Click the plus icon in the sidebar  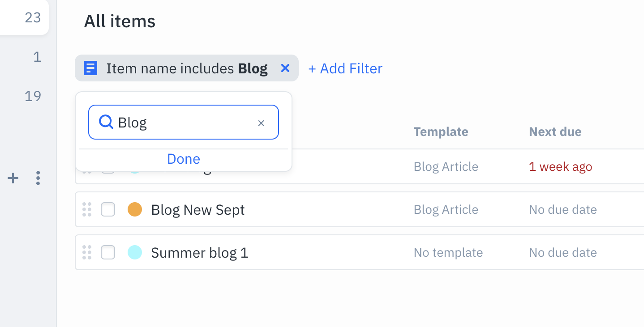click(13, 178)
